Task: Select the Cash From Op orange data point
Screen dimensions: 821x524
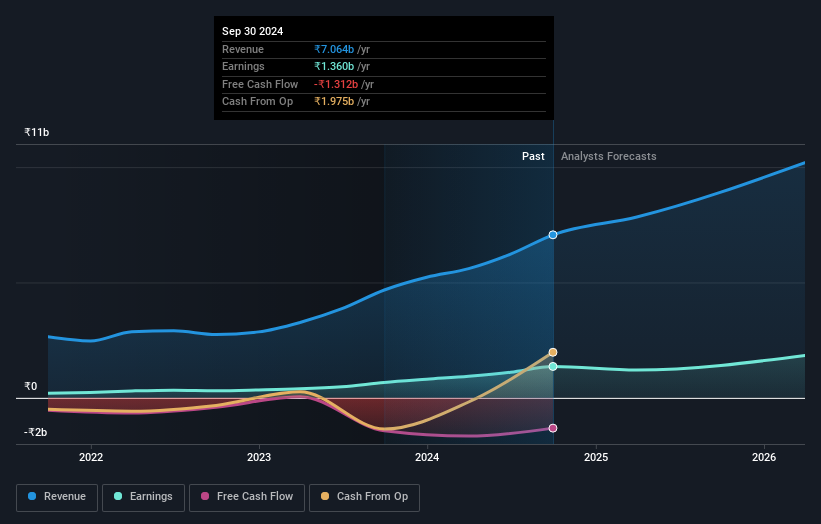Action: pyautogui.click(x=553, y=352)
